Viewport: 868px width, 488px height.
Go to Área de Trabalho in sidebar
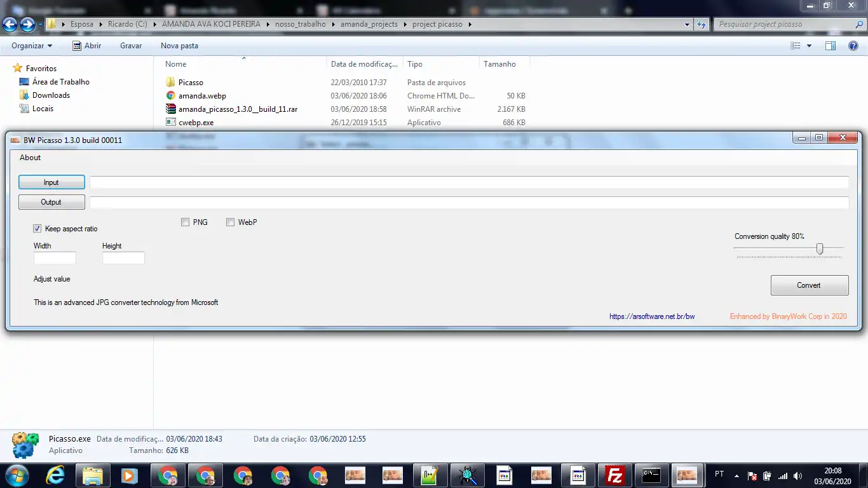point(60,82)
